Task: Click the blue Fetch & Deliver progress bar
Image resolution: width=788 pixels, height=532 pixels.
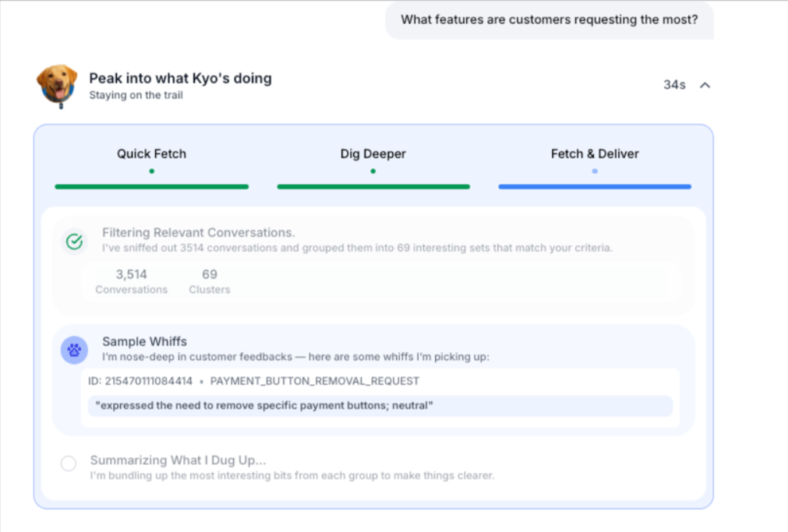Action: click(x=594, y=187)
